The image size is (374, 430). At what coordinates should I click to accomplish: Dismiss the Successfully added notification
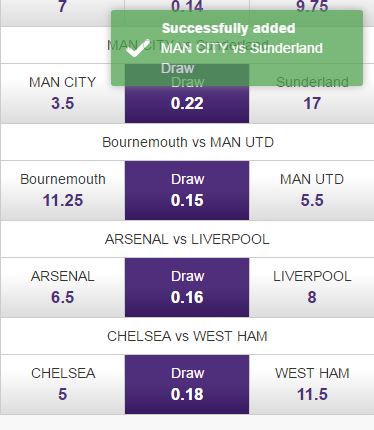(x=237, y=48)
